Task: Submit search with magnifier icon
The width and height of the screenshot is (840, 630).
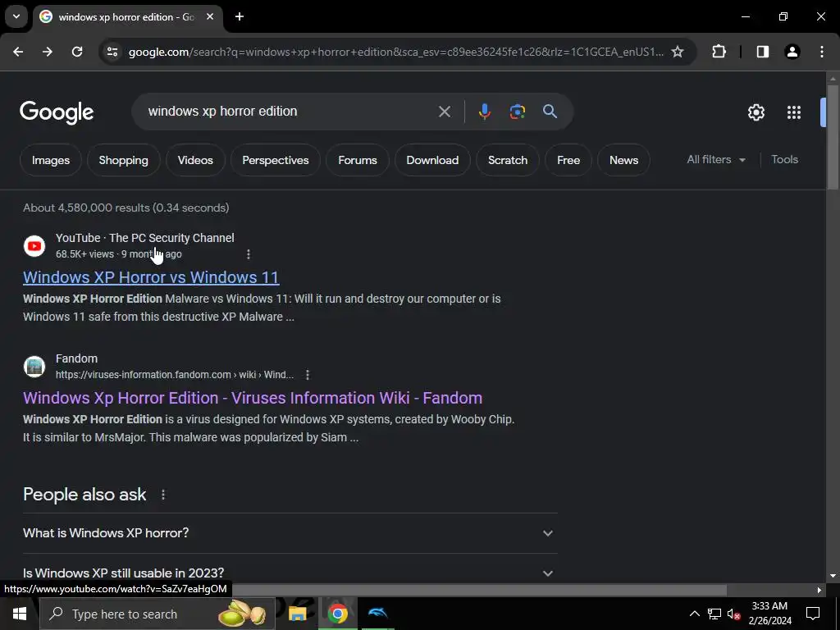Action: [x=550, y=112]
